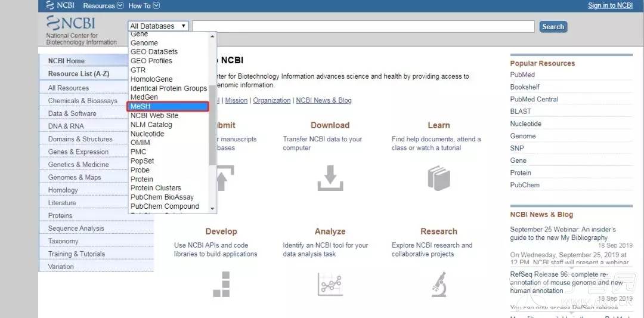Select PopSet from the database list
This screenshot has height=318, width=644.
point(143,160)
